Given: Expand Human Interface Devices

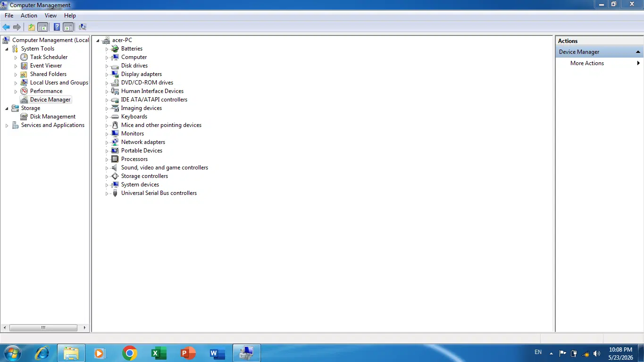Looking at the screenshot, I should [x=107, y=92].
